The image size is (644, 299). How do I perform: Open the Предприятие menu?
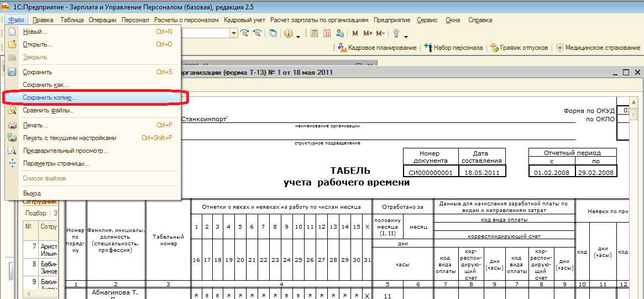392,20
